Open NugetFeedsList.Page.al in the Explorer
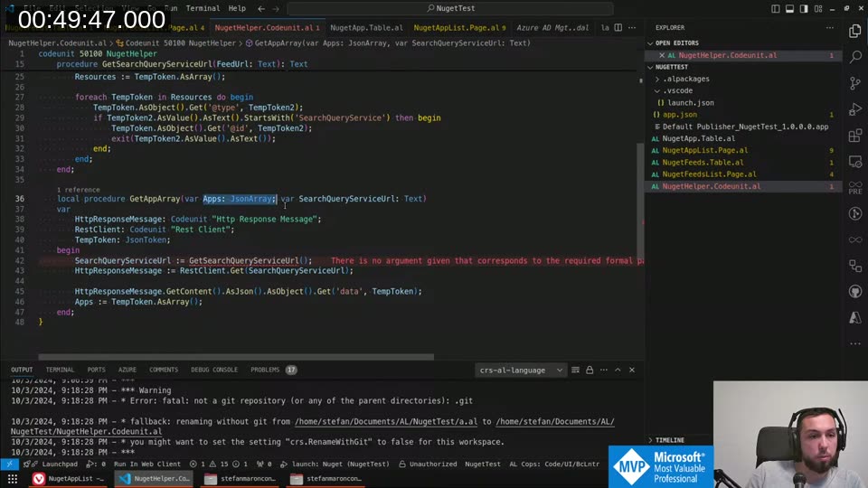 pos(709,174)
